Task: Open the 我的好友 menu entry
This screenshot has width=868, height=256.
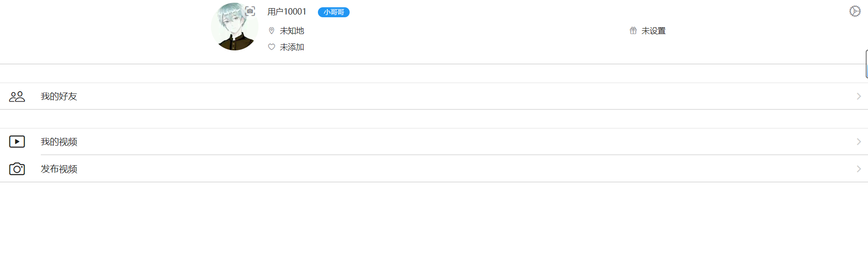Action: click(x=59, y=97)
